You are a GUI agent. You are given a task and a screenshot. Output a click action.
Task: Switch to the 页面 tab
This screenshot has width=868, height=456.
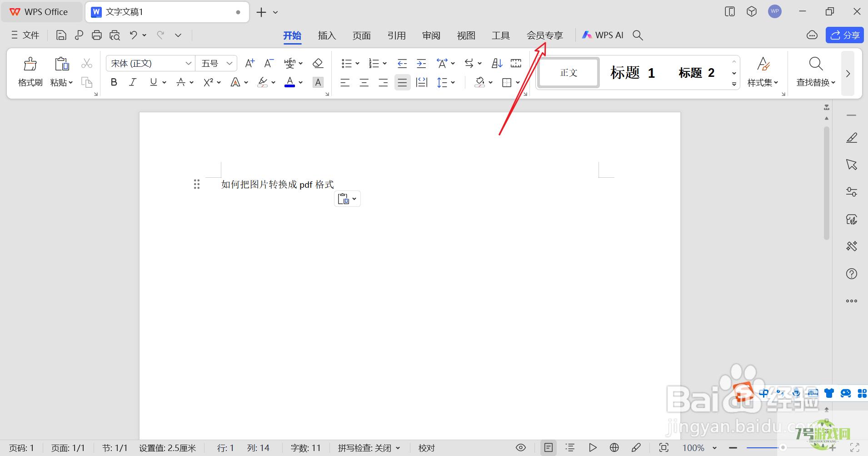pos(362,35)
